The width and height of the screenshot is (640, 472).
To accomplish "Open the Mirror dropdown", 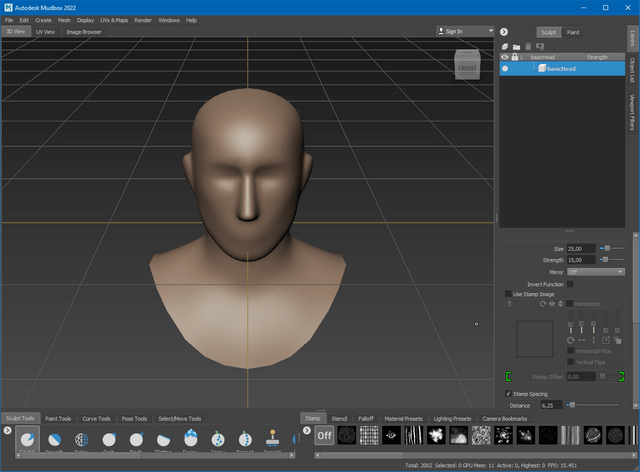I will [596, 271].
